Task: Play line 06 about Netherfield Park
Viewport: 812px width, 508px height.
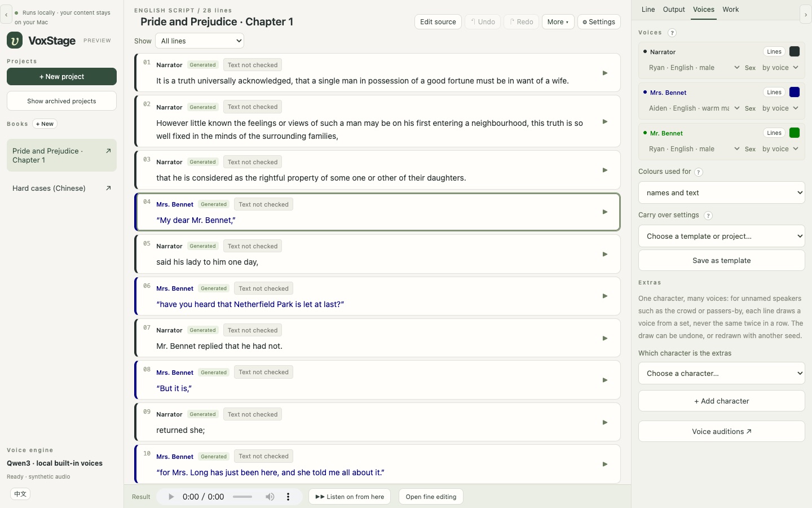Action: coord(605,296)
